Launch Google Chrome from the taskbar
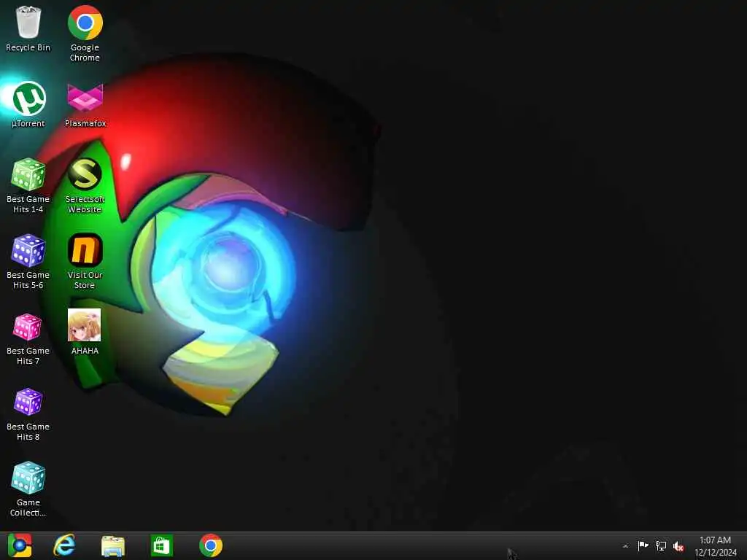 coord(211,545)
